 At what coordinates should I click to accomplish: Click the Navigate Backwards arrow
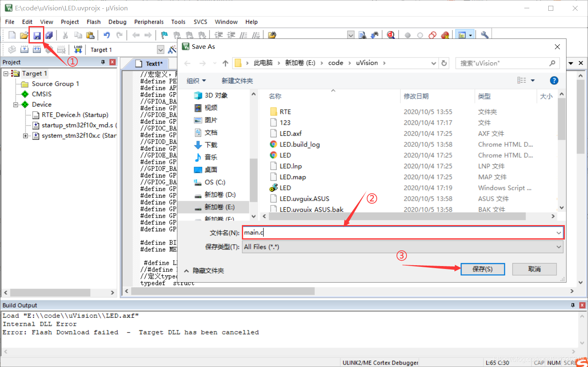click(136, 36)
